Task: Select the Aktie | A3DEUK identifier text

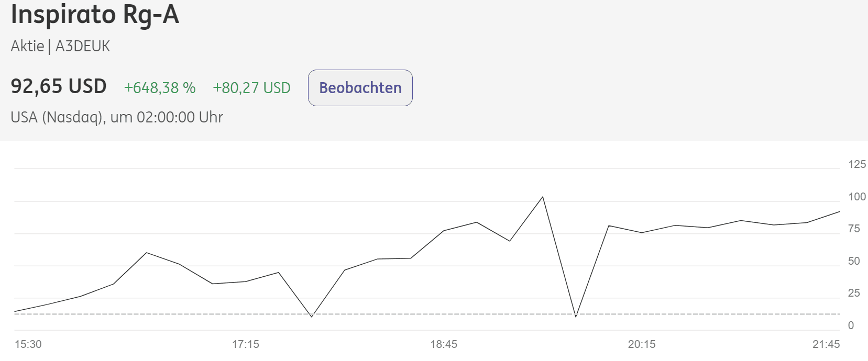Action: click(60, 47)
